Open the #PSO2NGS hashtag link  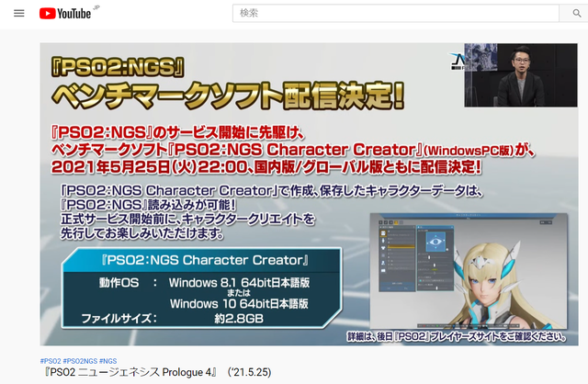pyautogui.click(x=80, y=361)
